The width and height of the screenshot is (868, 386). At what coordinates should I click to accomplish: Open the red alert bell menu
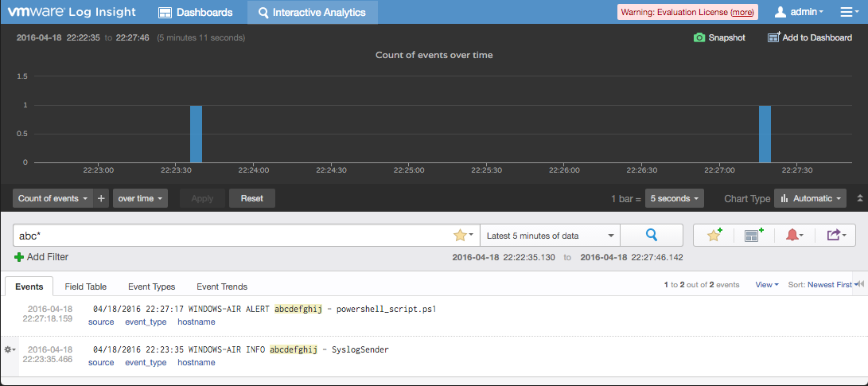pyautogui.click(x=794, y=236)
